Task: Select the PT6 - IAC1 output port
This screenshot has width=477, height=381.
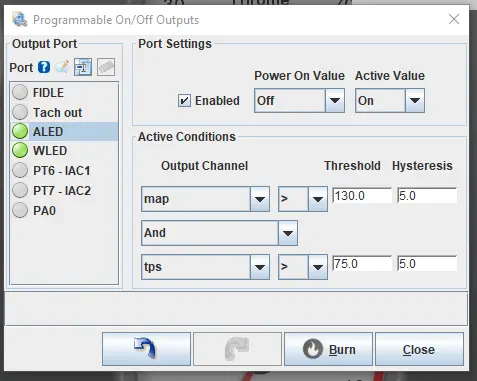Action: click(x=64, y=171)
